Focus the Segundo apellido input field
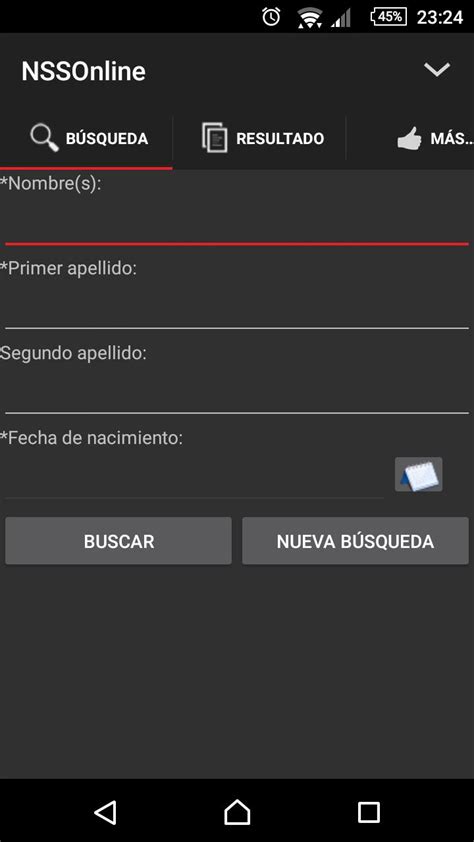The height and width of the screenshot is (842, 474). 237,391
